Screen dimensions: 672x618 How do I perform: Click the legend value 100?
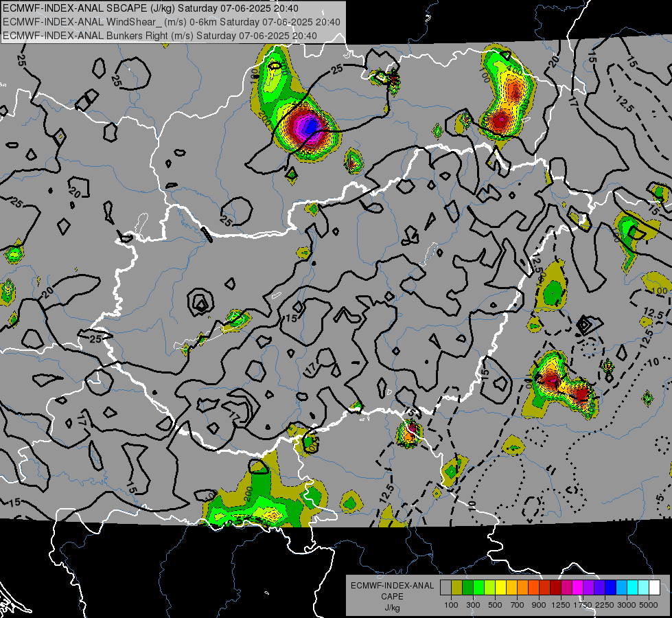[451, 605]
